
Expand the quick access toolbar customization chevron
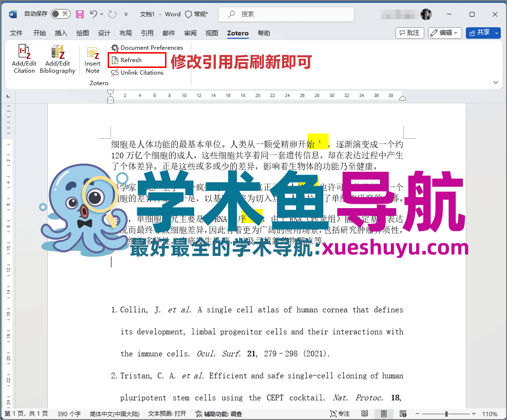tap(126, 14)
